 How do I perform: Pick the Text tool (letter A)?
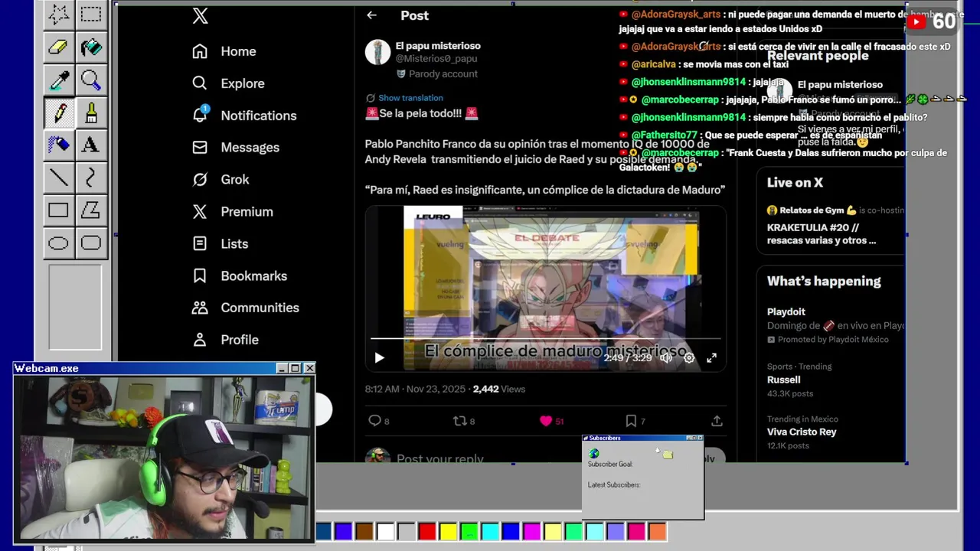(x=91, y=145)
